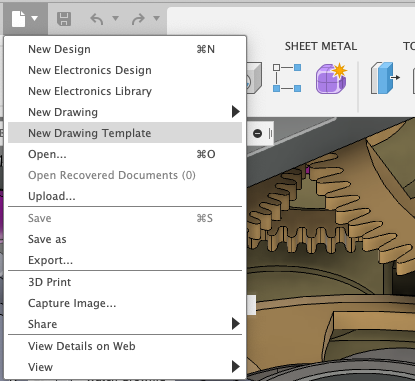Choose Save as from the menu
Image resolution: width=415 pixels, height=381 pixels.
click(125, 239)
